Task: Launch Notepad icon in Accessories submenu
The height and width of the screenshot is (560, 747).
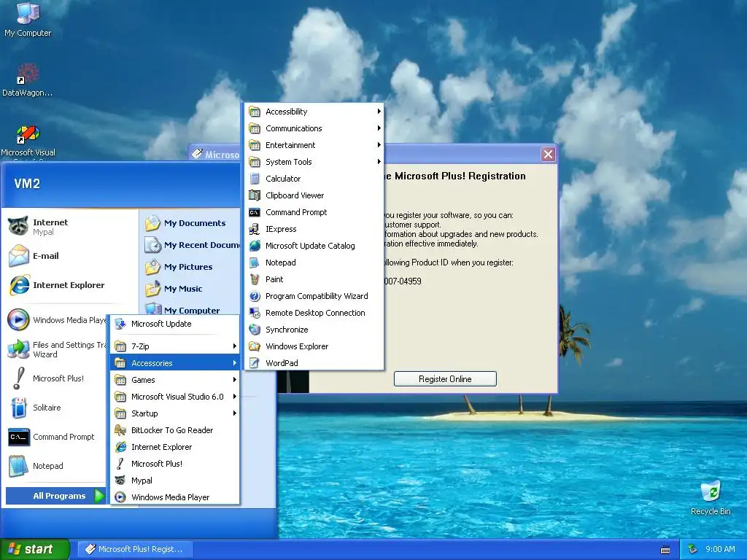Action: (255, 262)
